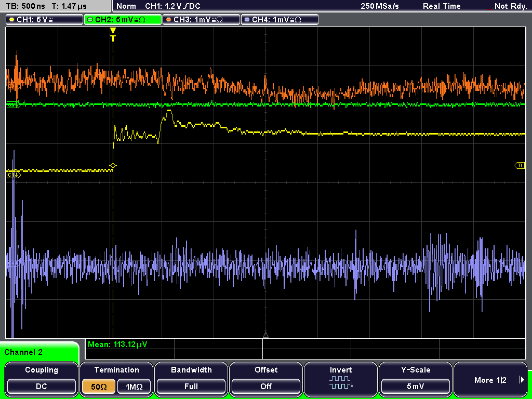This screenshot has height=399, width=532.
Task: Set termination to 50Ω
Action: pyautogui.click(x=99, y=386)
